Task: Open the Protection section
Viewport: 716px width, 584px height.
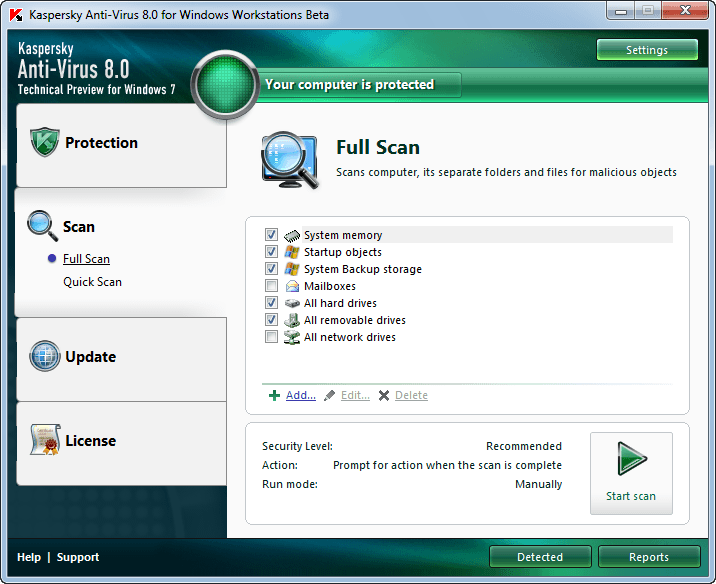Action: click(121, 145)
